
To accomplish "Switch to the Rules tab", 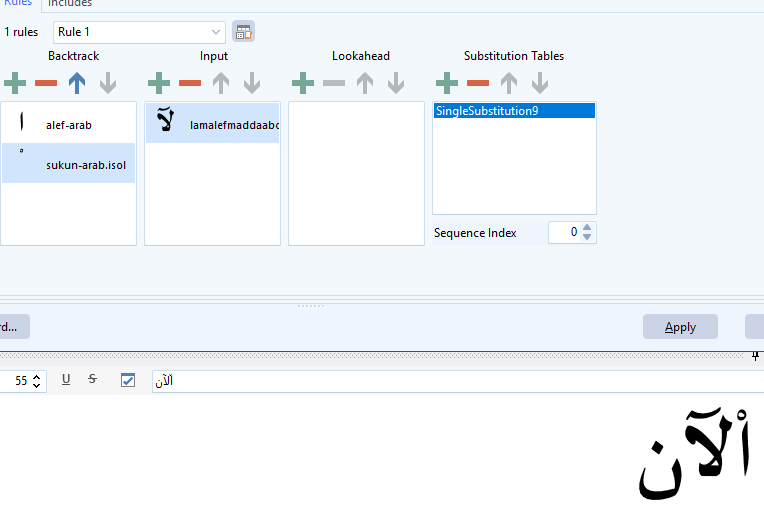I will [18, 4].
